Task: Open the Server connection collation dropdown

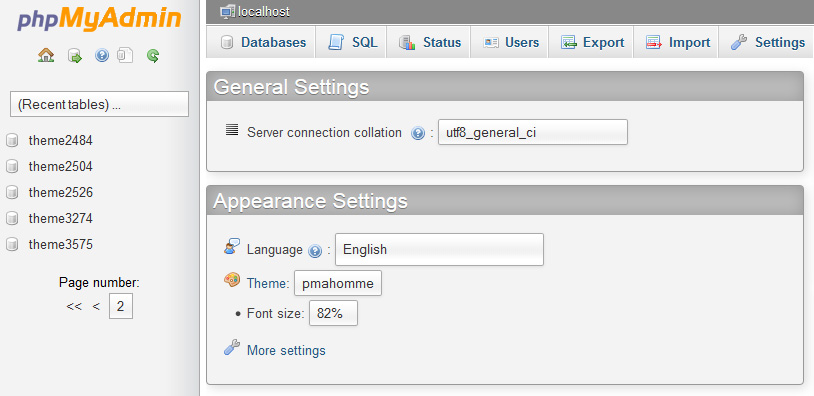Action: point(533,132)
